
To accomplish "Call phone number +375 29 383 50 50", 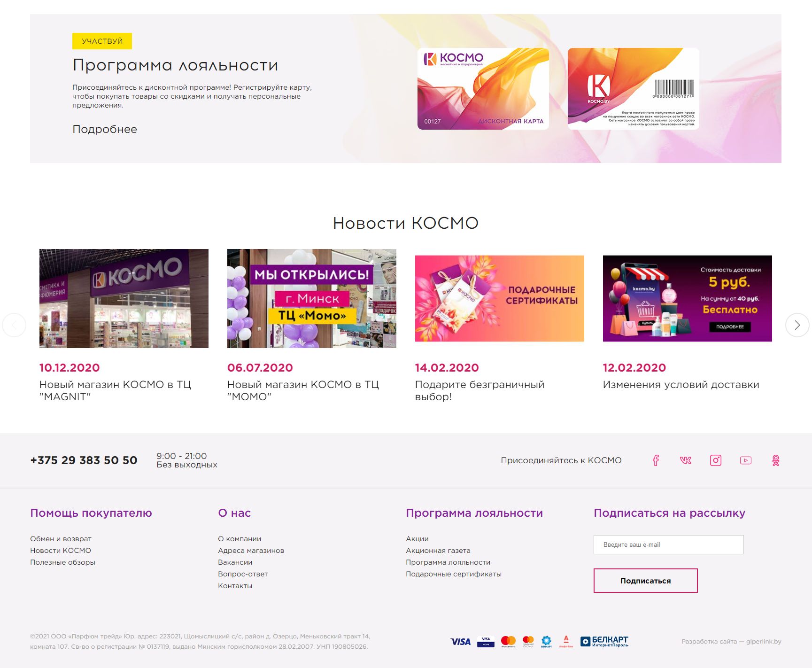I will coord(84,460).
